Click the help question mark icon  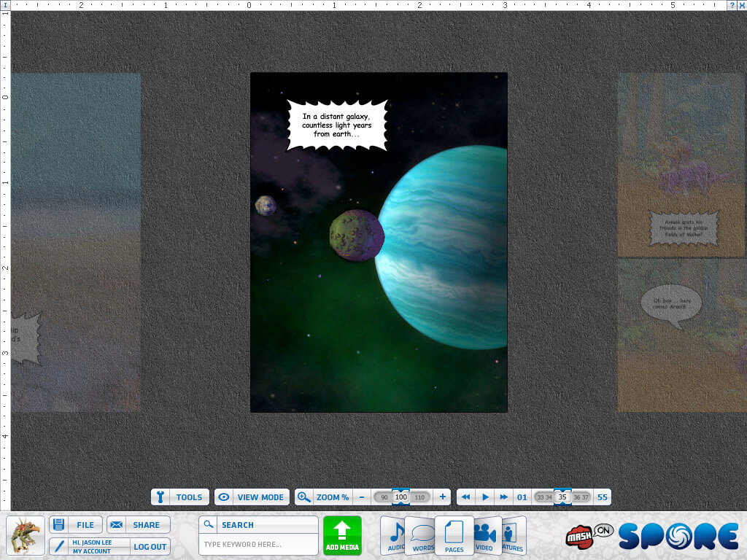(732, 5)
